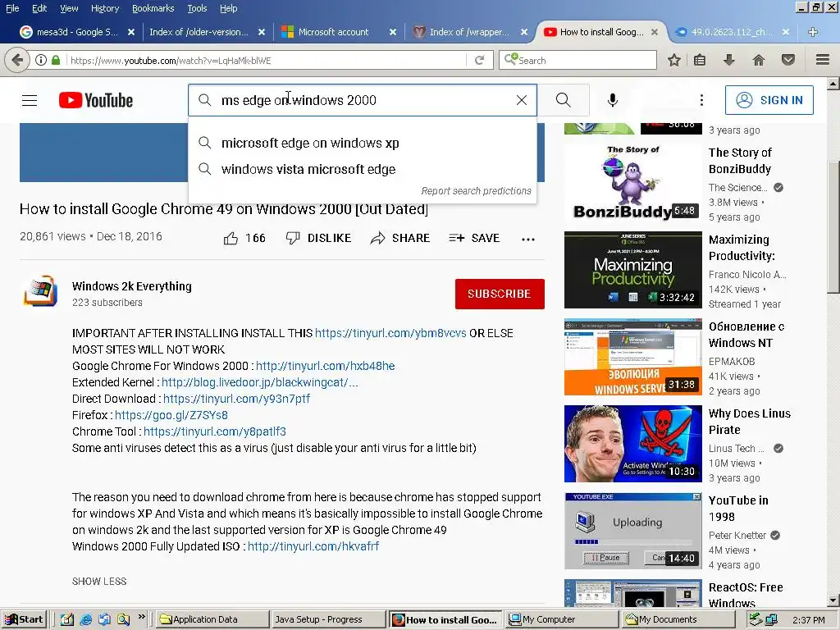The height and width of the screenshot is (630, 840).
Task: Collapse description with SHOW LESS
Action: 99,582
